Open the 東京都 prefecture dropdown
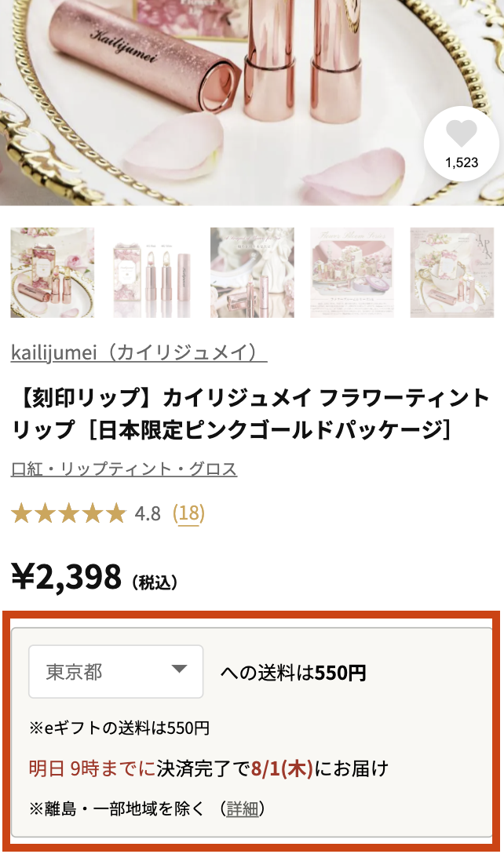 tap(116, 672)
